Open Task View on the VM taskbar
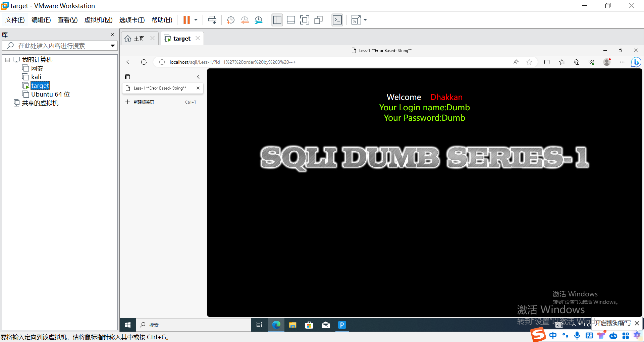Viewport: 644px width, 342px height. pos(259,325)
